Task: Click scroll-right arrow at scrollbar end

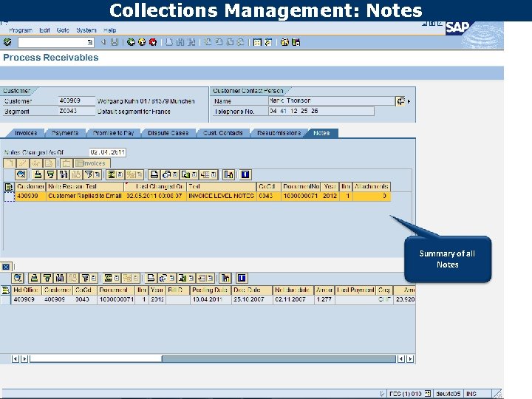Action: click(410, 359)
